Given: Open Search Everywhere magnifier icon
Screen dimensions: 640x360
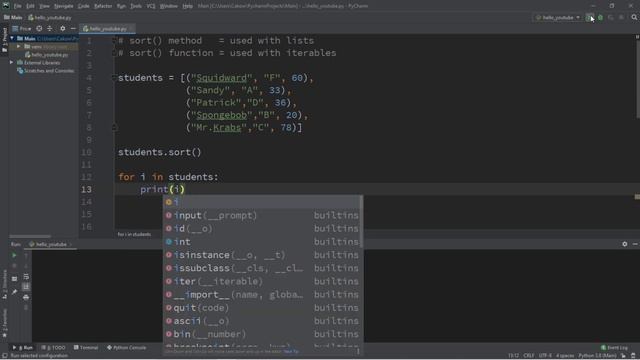Looking at the screenshot, I should pos(634,18).
